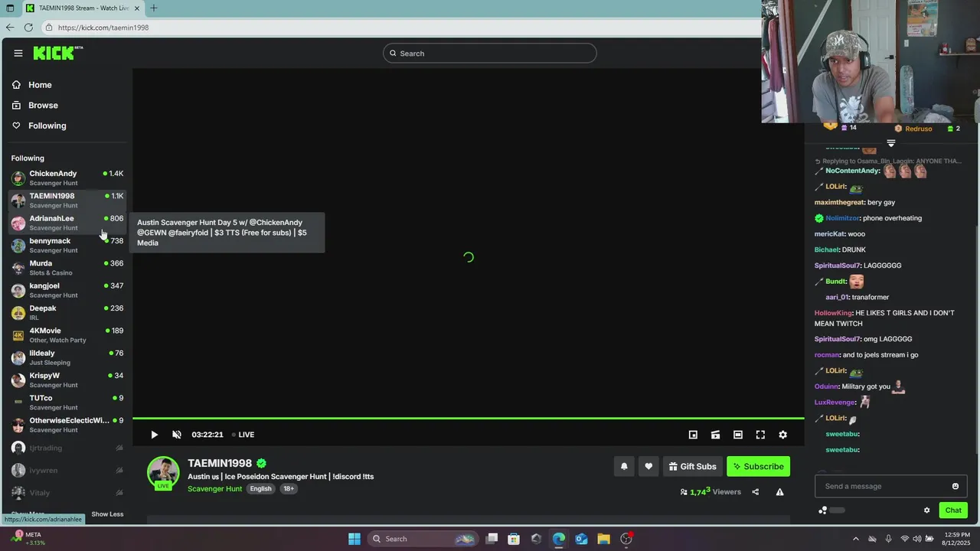Toggle the follow heart button
Image resolution: width=980 pixels, height=551 pixels.
click(x=648, y=466)
